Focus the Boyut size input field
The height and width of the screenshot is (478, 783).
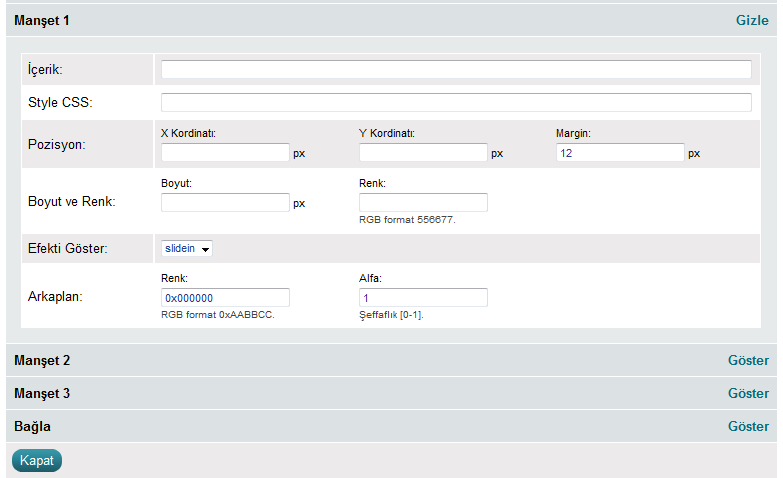[x=225, y=202]
